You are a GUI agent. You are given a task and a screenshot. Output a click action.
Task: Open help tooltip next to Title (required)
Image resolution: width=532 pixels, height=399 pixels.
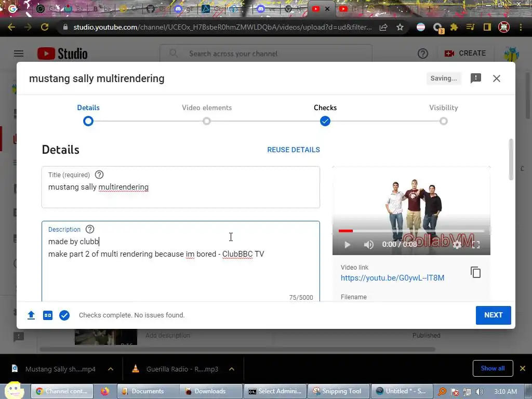coord(99,175)
